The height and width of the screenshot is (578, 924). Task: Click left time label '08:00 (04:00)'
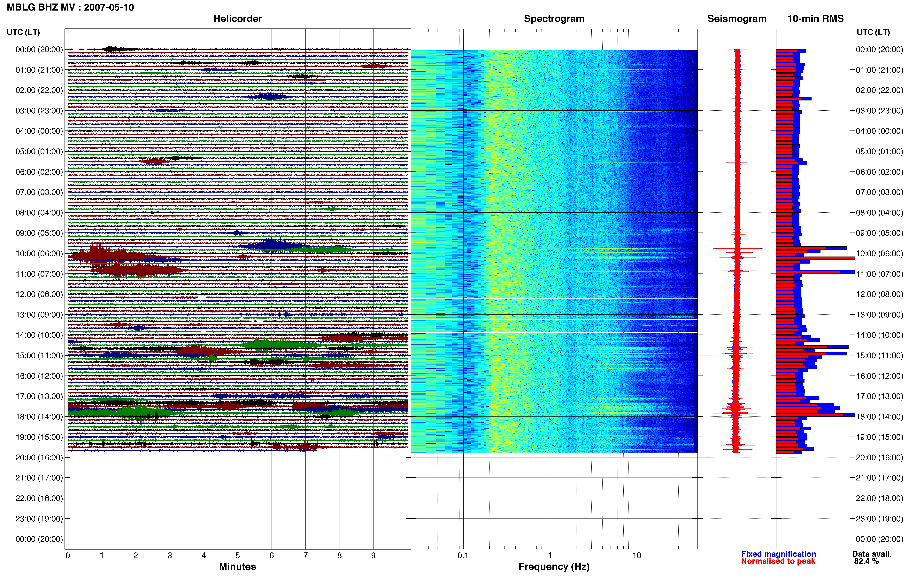(x=39, y=213)
